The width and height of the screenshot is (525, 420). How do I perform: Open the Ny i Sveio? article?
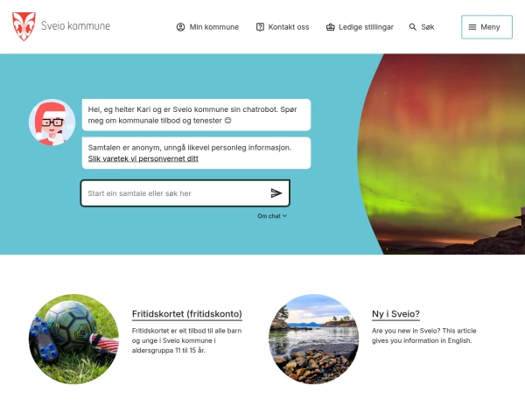click(x=395, y=314)
